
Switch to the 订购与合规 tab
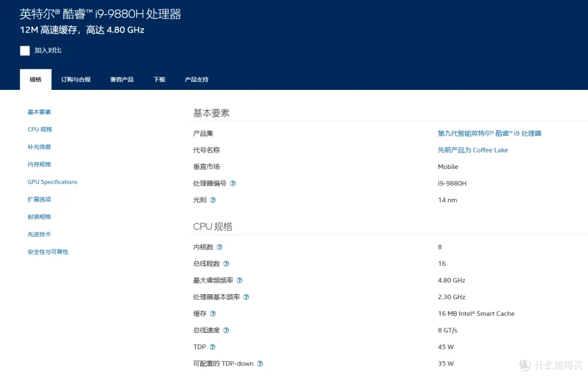pyautogui.click(x=76, y=80)
